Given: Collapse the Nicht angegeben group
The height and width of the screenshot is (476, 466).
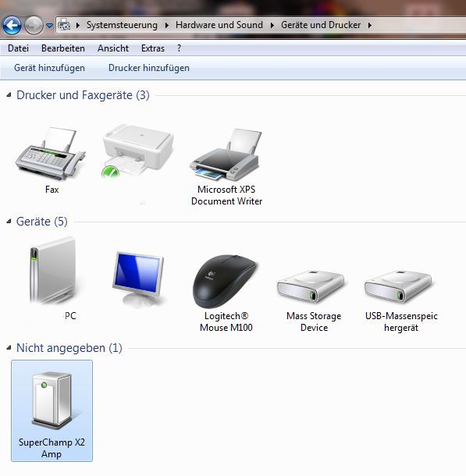Looking at the screenshot, I should click(9, 347).
